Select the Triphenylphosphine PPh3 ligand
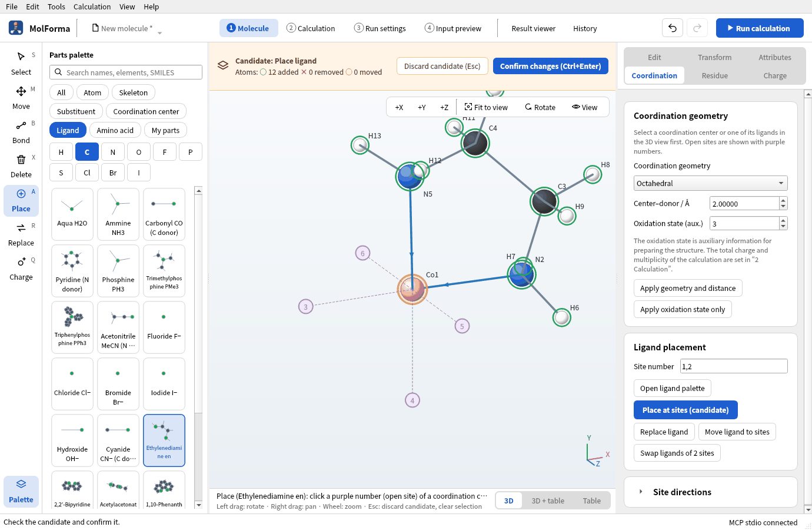 (72, 327)
